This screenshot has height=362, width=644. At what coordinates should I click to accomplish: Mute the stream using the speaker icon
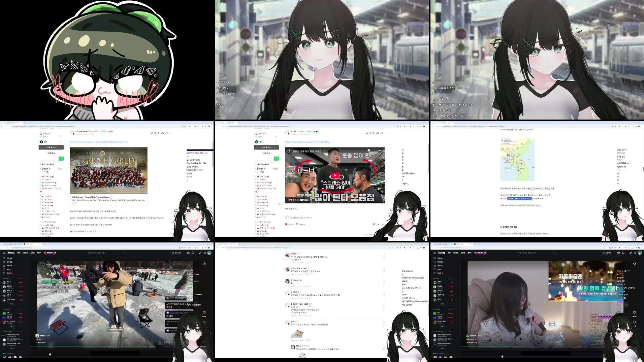click(x=204, y=264)
